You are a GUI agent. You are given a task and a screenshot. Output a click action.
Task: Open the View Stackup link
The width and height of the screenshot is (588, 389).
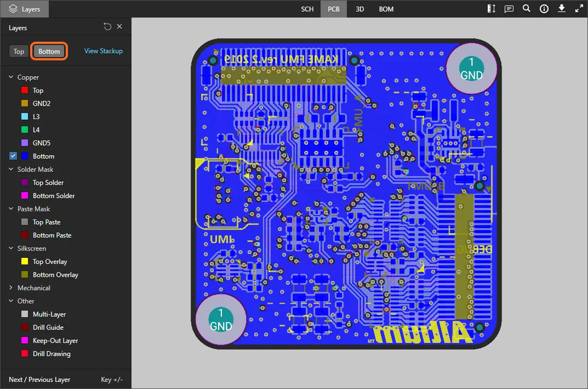(x=104, y=51)
